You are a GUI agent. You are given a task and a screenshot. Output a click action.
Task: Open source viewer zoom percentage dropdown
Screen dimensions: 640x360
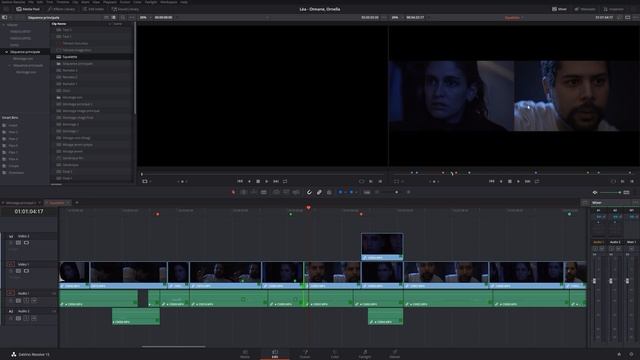(x=145, y=18)
